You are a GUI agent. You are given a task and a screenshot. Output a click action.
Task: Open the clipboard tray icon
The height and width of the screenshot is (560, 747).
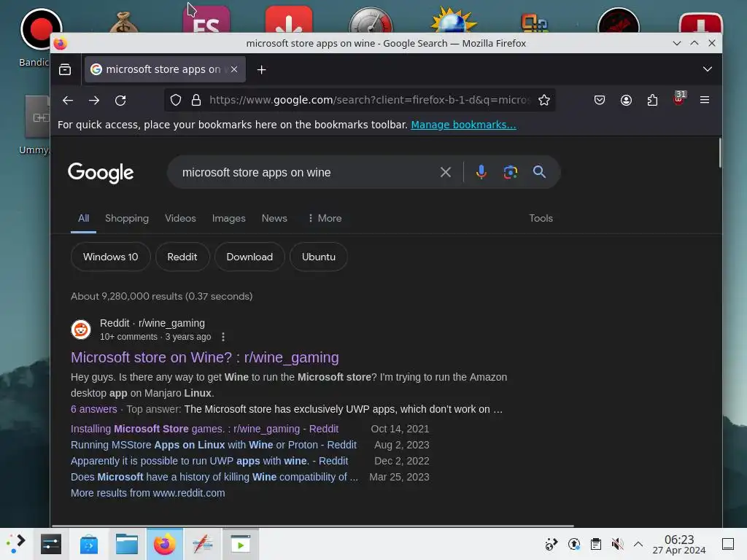coord(595,544)
